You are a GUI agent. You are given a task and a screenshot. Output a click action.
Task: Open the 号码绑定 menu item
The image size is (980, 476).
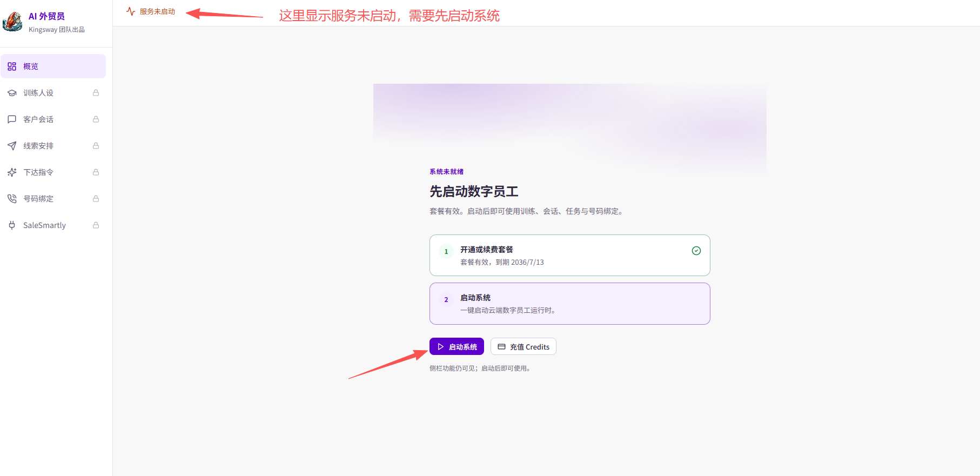53,199
